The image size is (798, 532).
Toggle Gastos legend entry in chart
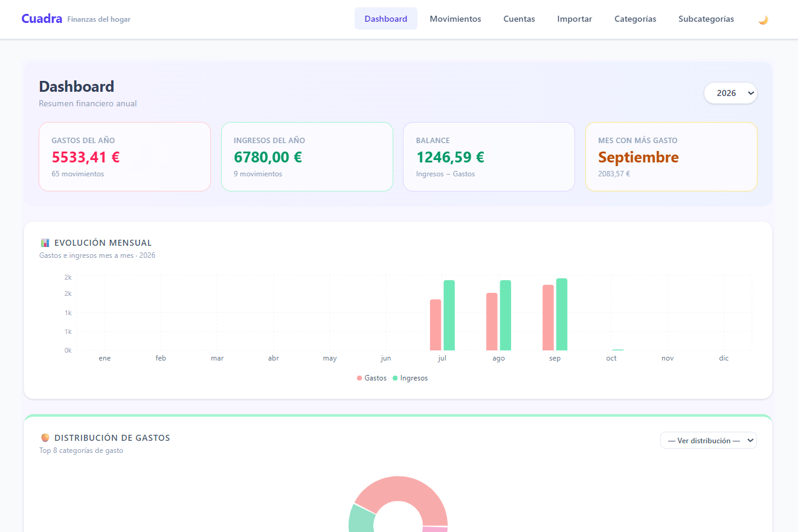[x=372, y=378]
